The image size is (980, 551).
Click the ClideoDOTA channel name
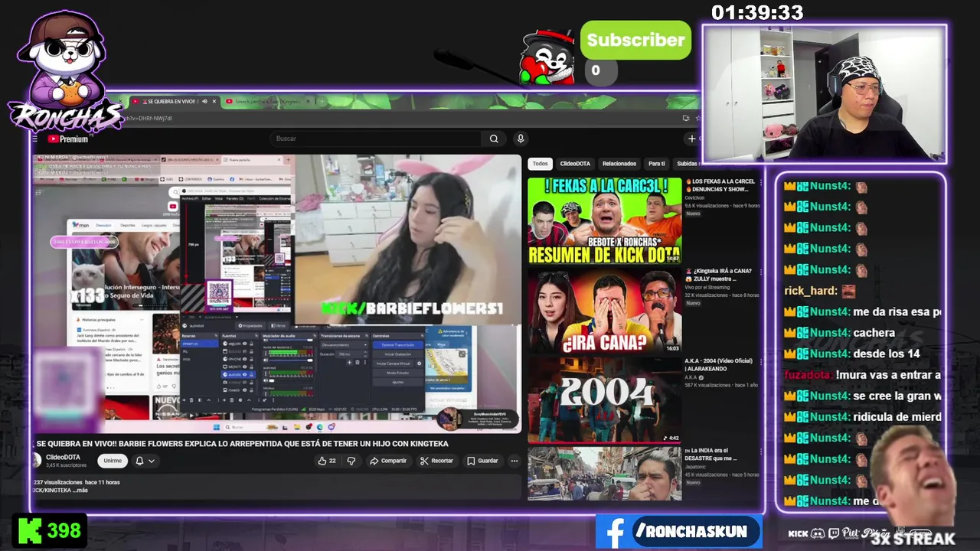pyautogui.click(x=64, y=457)
